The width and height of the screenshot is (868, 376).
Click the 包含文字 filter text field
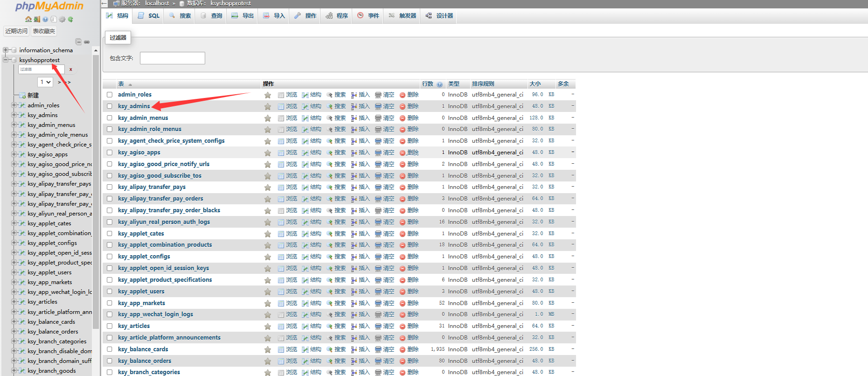pos(172,58)
